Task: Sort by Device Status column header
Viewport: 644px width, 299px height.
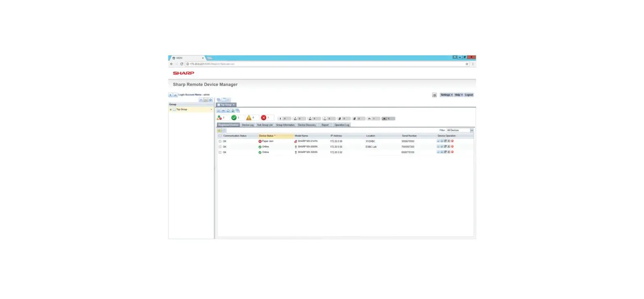Action: tap(276, 136)
